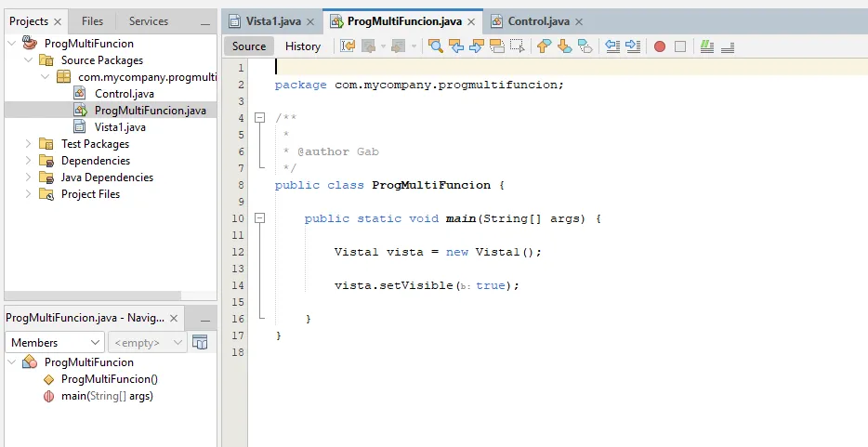Screen dimensions: 868x447
Task: Collapse ProgMultiFuncion class in Navigator
Action: pos(12,362)
